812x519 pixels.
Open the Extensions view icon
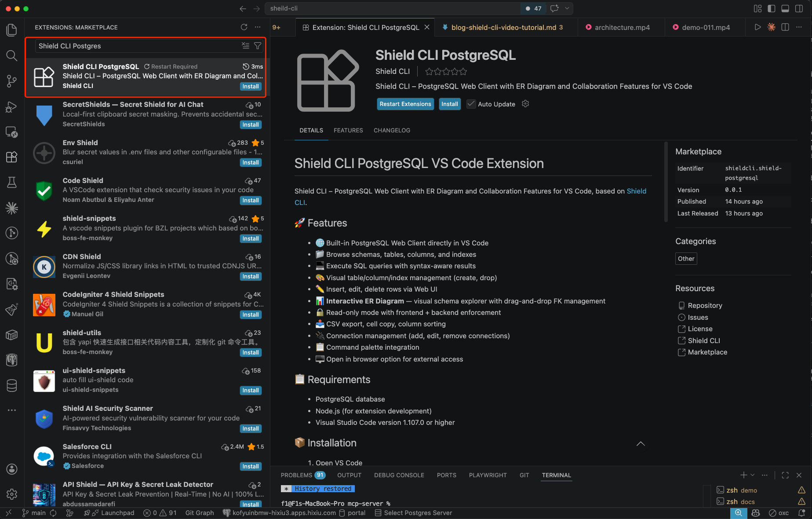12,157
